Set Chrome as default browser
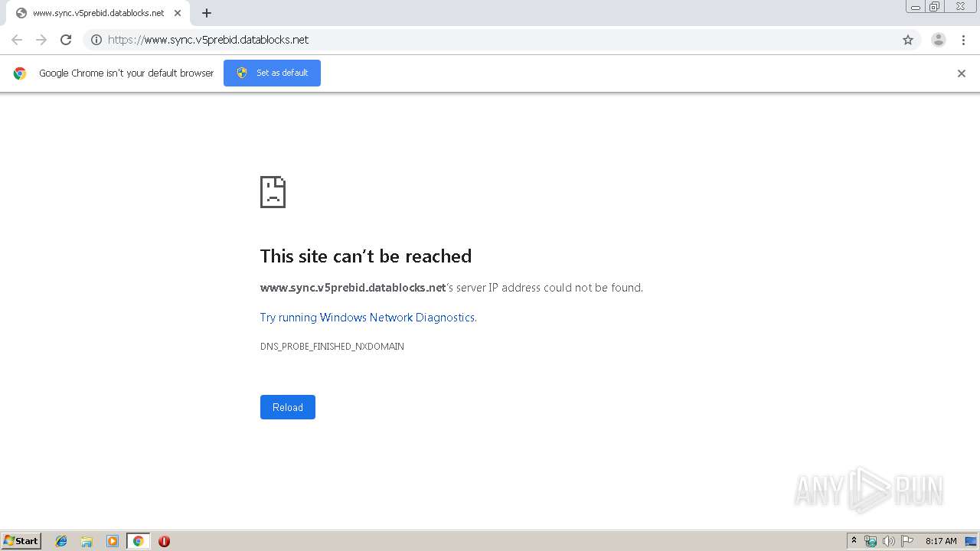Image resolution: width=980 pixels, height=551 pixels. coord(272,73)
